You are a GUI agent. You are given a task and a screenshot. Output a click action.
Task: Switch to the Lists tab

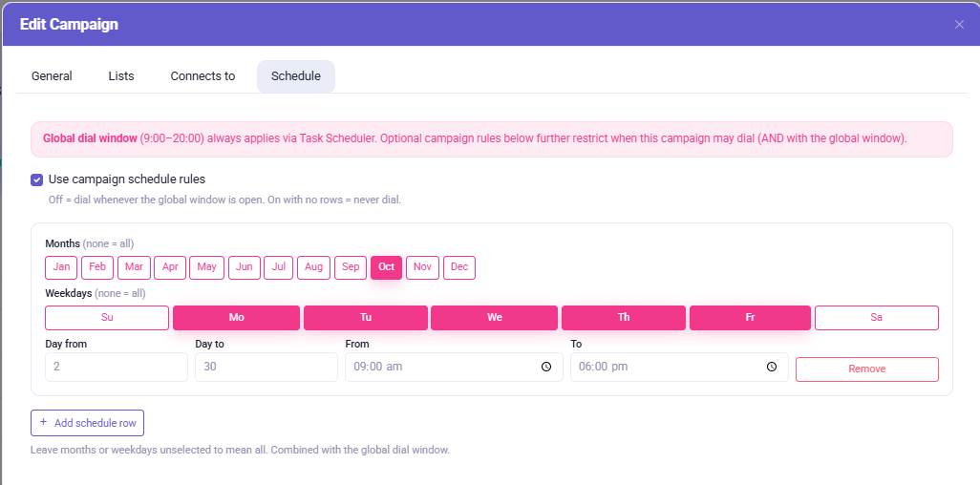point(121,76)
